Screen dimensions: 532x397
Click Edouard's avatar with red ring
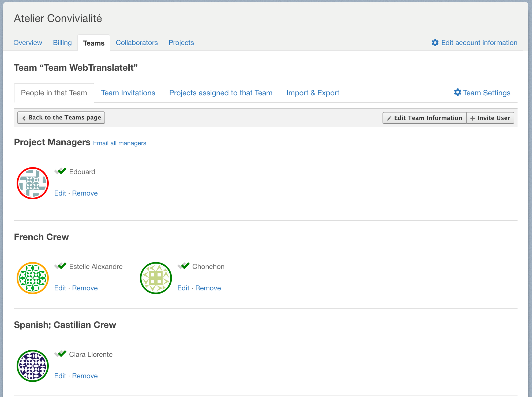click(x=33, y=183)
